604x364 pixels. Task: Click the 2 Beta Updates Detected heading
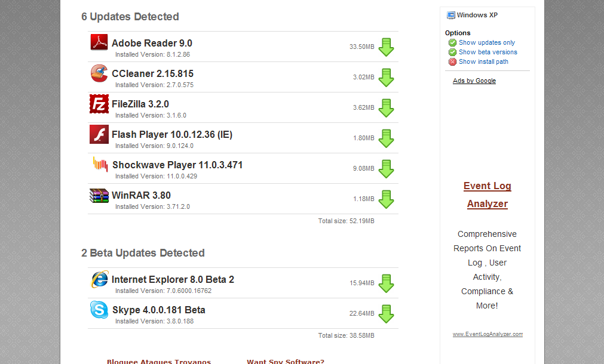[x=143, y=253]
